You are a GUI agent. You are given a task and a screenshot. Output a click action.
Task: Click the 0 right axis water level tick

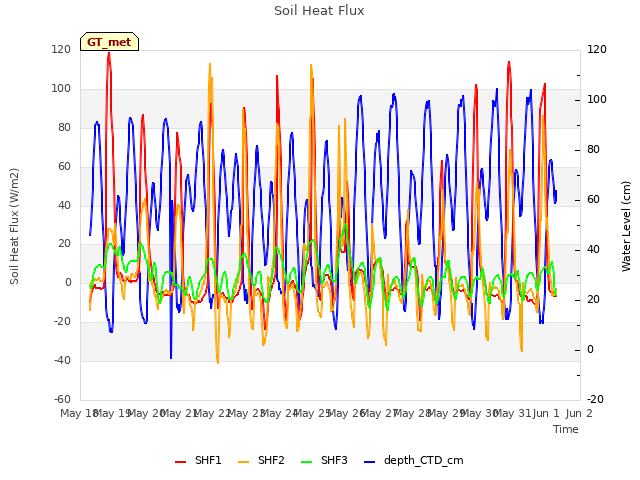pos(590,350)
